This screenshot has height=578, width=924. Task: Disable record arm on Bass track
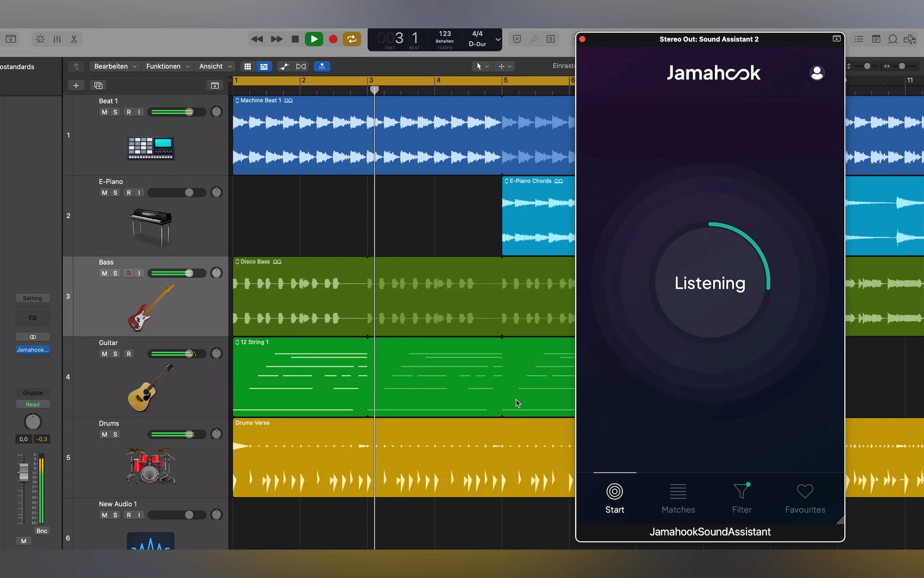point(129,273)
